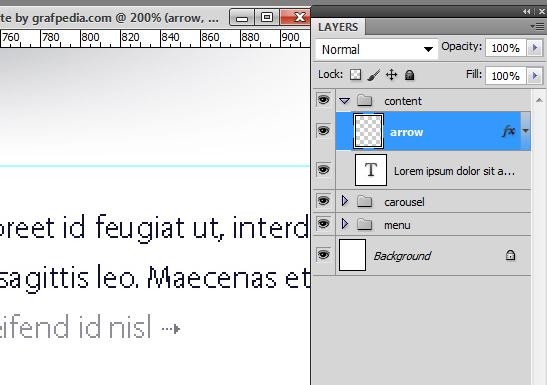Viewport: 547px width, 385px height.
Task: Hide the menu group
Action: click(323, 224)
